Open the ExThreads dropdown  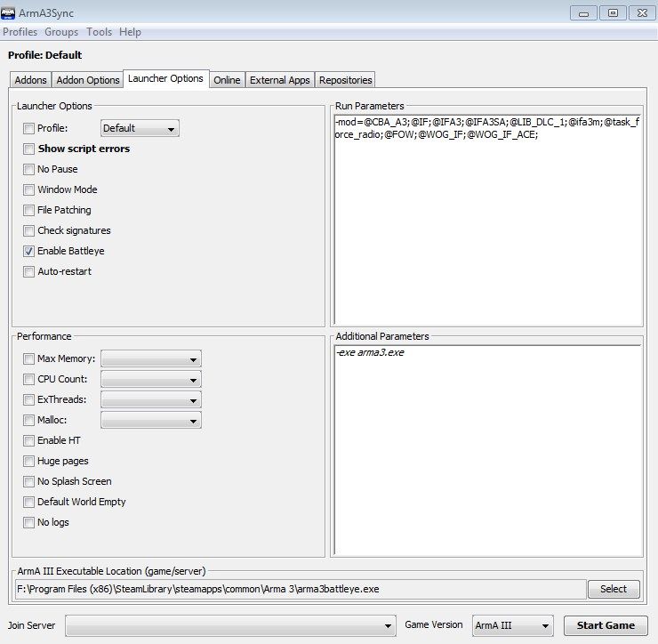click(x=151, y=399)
